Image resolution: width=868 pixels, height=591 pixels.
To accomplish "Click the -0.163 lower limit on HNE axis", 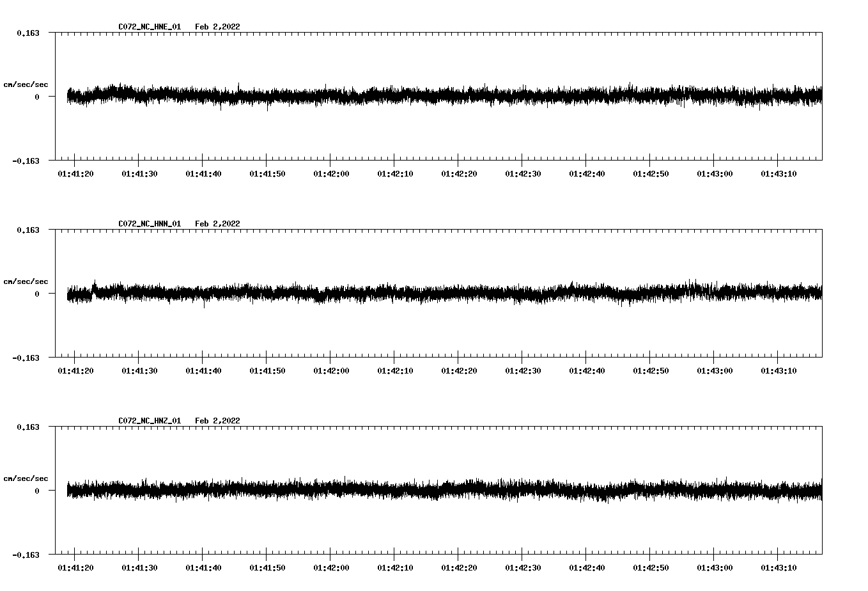I will 26,161.
